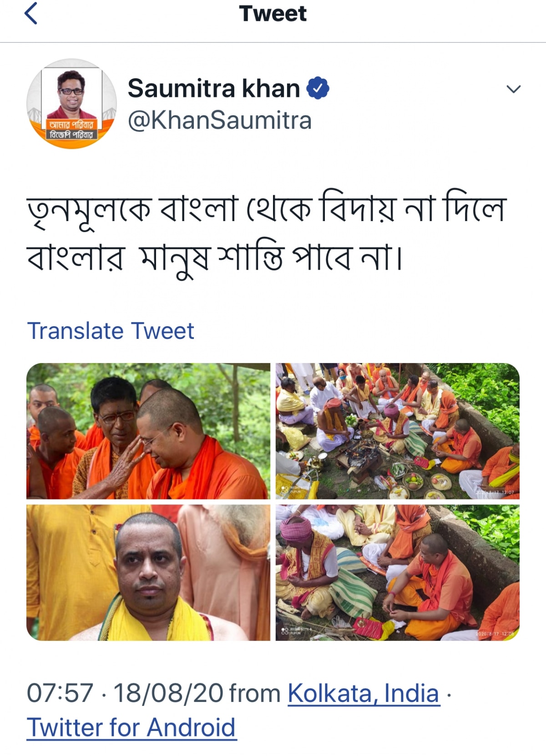Tap the Tweet header title
546x756 pixels.
point(273,14)
